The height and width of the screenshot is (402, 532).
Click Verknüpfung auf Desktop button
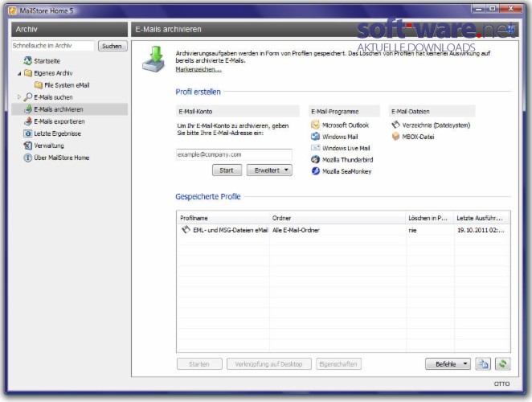(x=269, y=364)
